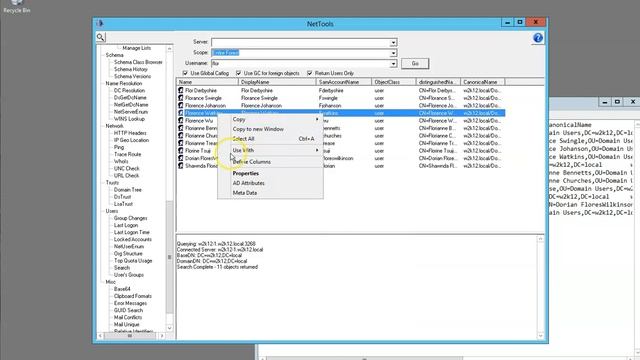Open Schema Class Browser in tree
Screen dimensions: 640x360
pos(138,62)
